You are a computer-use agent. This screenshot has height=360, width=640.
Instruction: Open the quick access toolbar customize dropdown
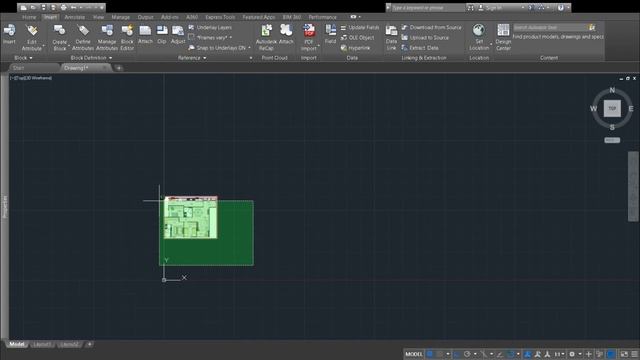pyautogui.click(x=102, y=7)
